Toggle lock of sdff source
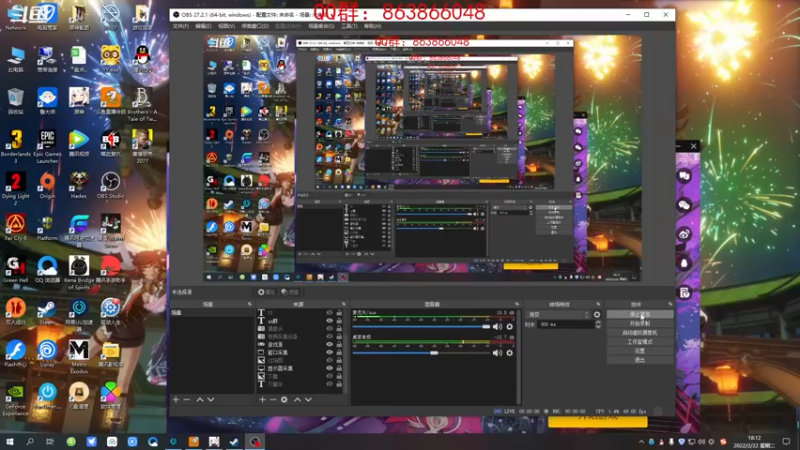 (339, 321)
